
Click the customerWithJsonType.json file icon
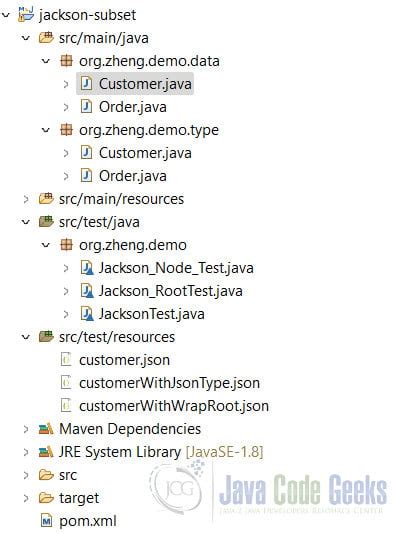point(66,383)
